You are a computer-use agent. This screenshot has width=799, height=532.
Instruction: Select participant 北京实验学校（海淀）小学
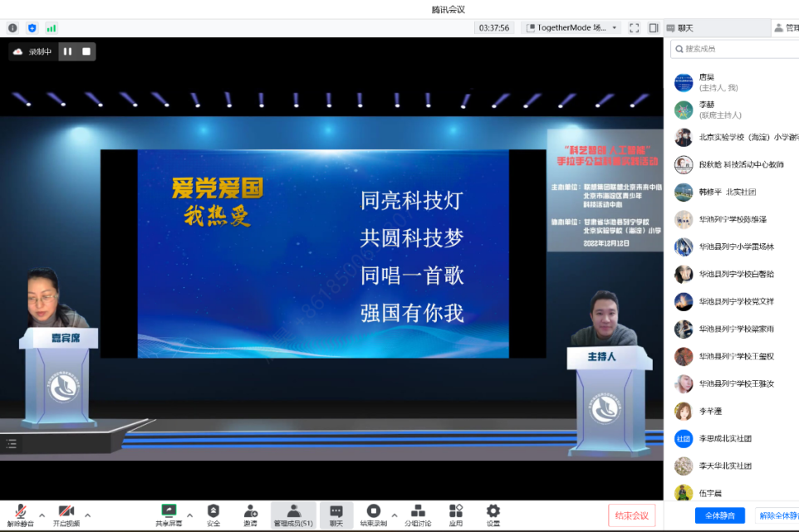pos(733,138)
